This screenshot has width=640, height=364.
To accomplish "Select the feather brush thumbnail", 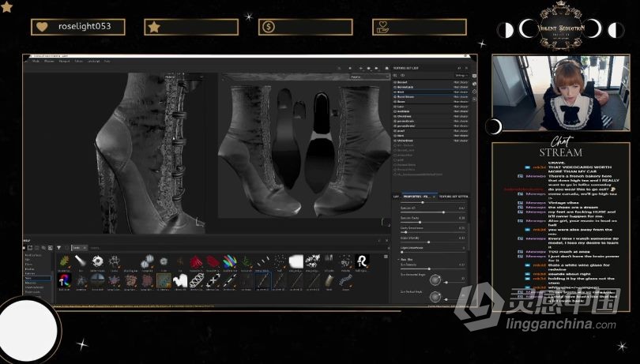I will coord(329,280).
